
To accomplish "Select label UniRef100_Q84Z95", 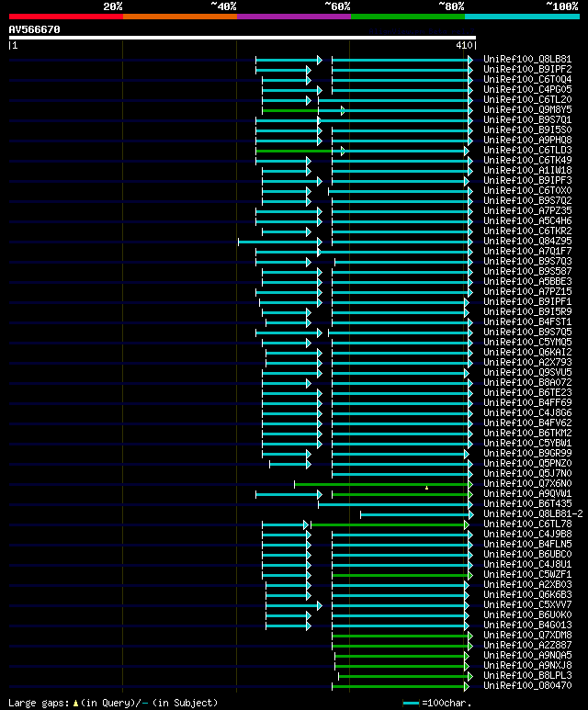I will tap(527, 241).
